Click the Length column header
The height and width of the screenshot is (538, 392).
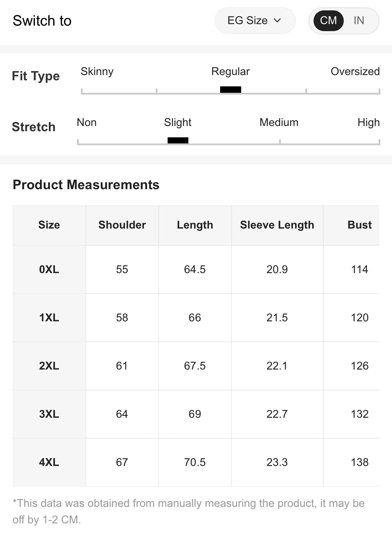click(x=195, y=225)
